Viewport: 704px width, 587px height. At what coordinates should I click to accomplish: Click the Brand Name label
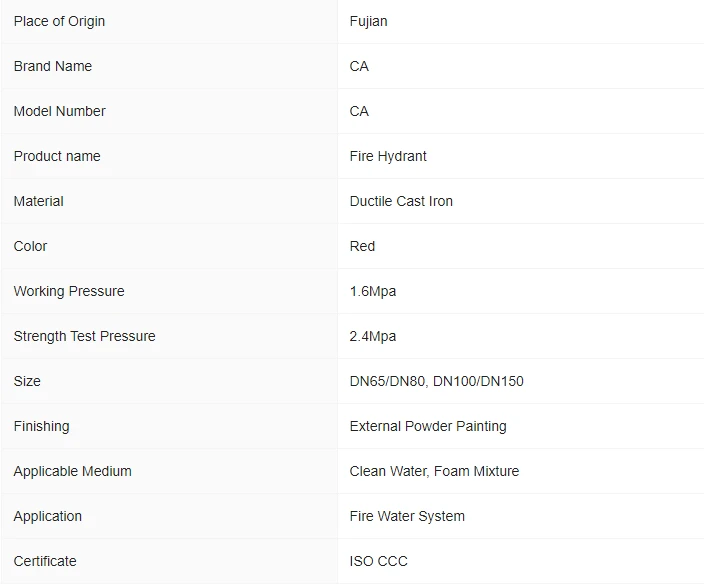tap(53, 66)
